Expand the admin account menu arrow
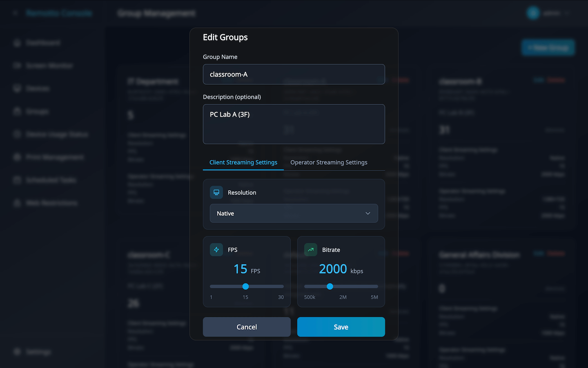588x368 pixels. coord(567,13)
